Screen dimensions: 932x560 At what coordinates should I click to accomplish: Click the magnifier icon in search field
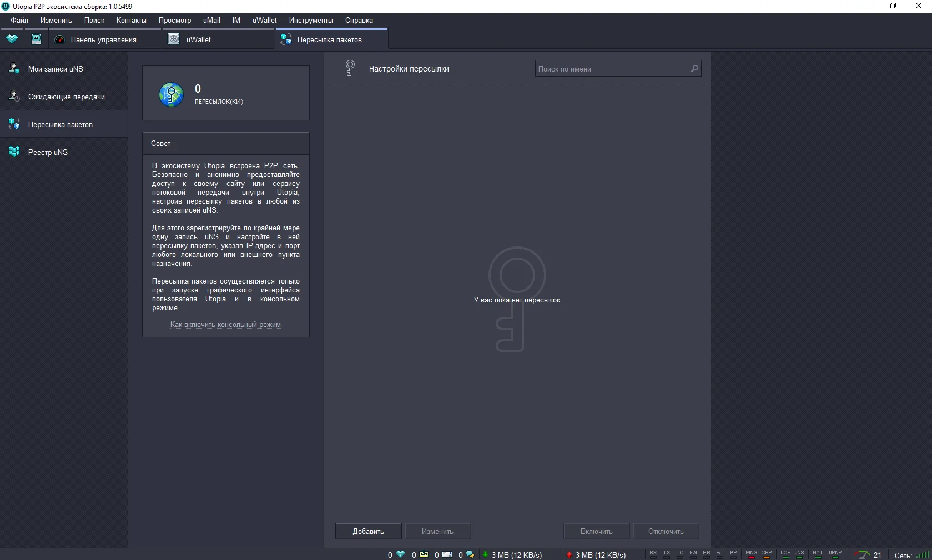click(694, 69)
